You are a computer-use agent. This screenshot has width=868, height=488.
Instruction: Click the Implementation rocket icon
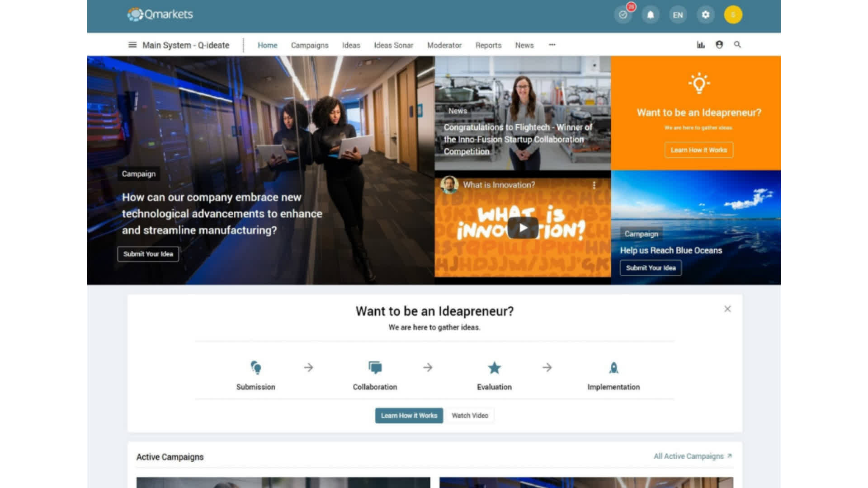[x=613, y=368]
